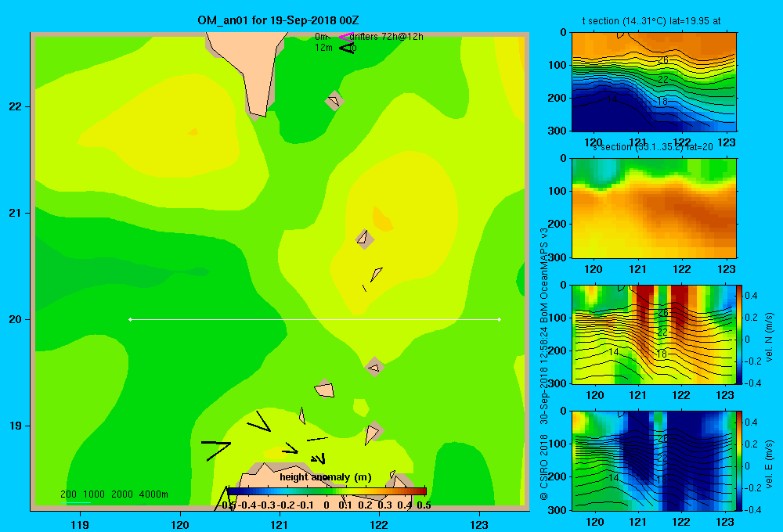
Task: Click latitude 21 tick label on main map
Action: pyautogui.click(x=16, y=213)
